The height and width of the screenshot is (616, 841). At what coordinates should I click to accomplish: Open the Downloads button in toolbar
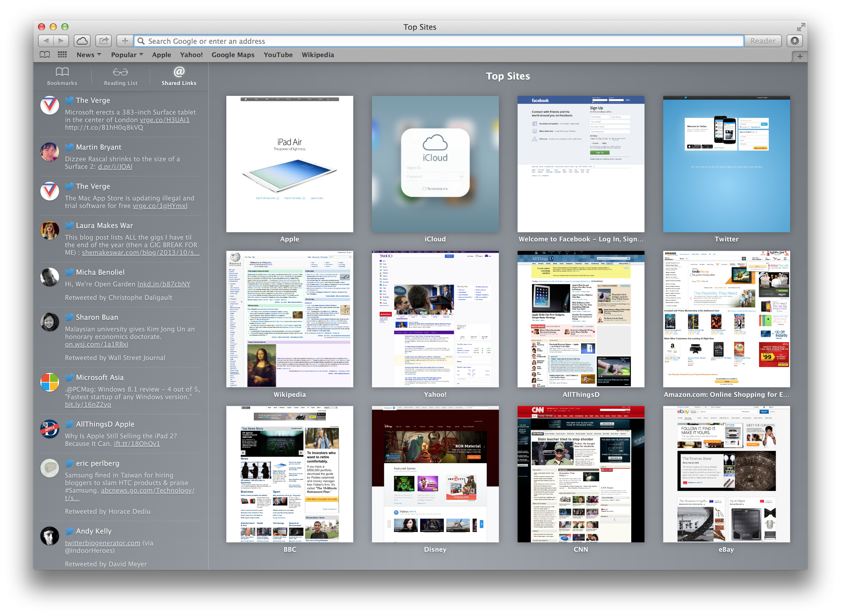click(795, 41)
